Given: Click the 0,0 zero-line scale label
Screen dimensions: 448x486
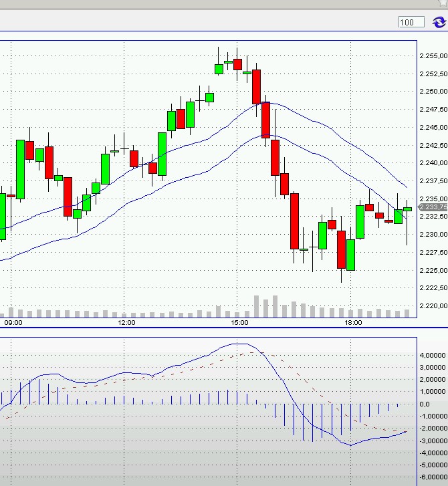Looking at the screenshot, I should pyautogui.click(x=425, y=404).
